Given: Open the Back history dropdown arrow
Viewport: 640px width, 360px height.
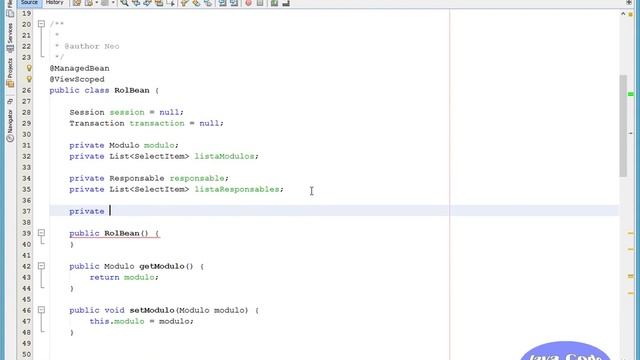Looking at the screenshot, I should (x=97, y=3).
